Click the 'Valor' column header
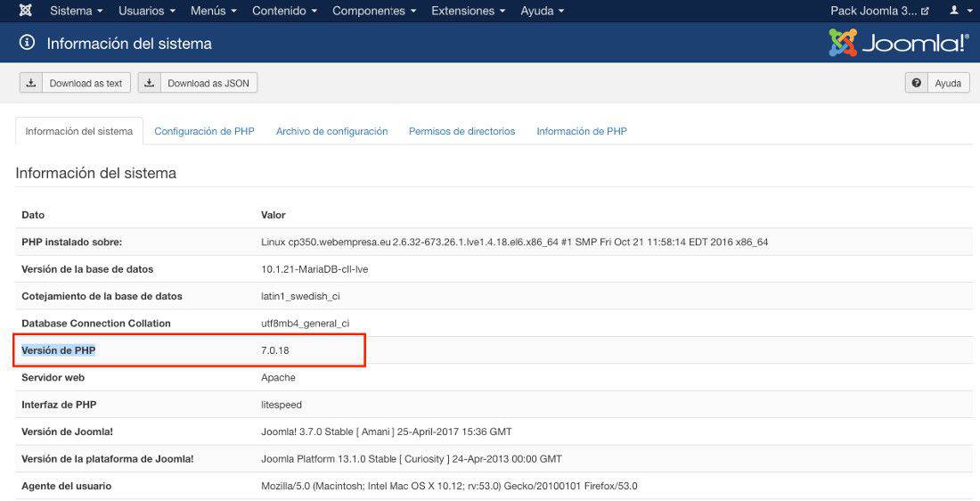This screenshot has width=980, height=501. [x=274, y=215]
